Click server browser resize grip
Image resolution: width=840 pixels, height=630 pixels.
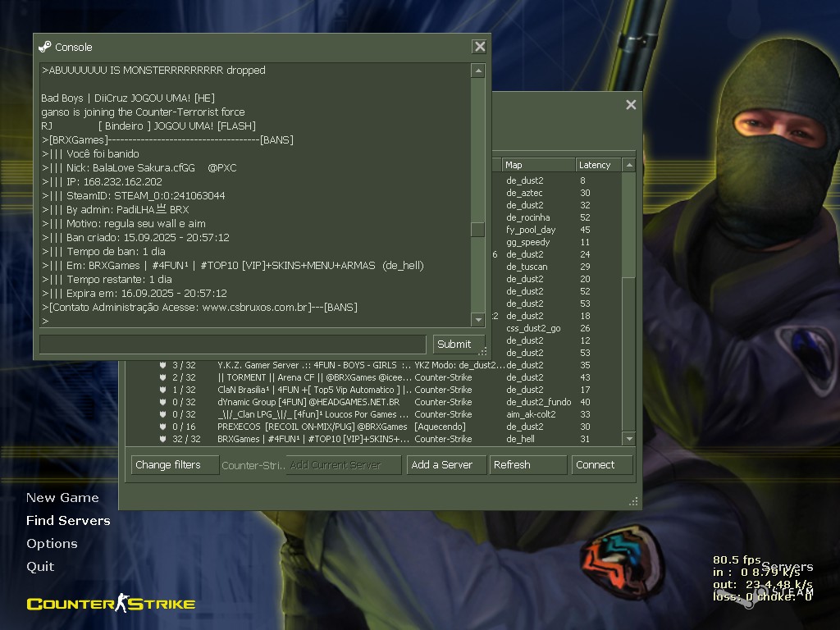(x=633, y=501)
